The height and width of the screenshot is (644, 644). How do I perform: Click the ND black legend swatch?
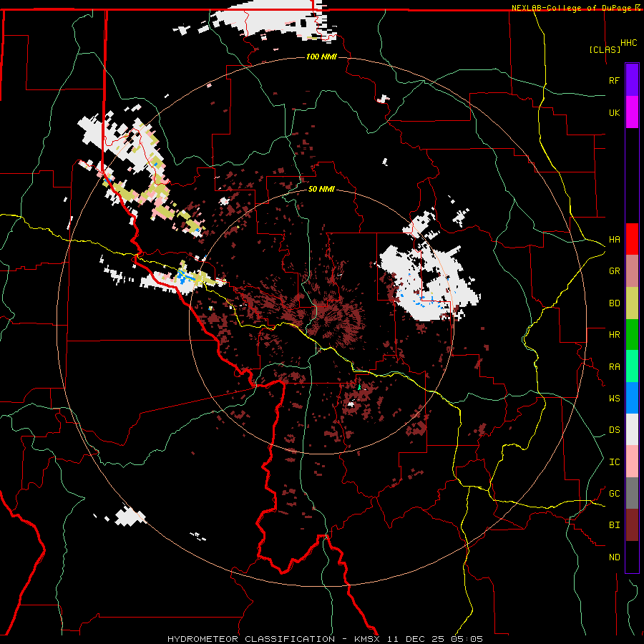click(x=632, y=557)
